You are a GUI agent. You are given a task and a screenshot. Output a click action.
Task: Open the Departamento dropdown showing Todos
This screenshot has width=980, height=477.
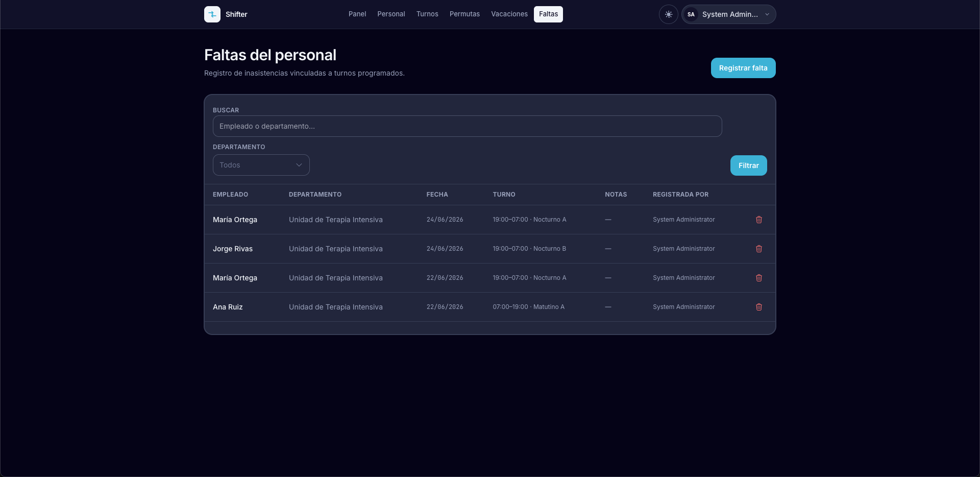pyautogui.click(x=261, y=165)
